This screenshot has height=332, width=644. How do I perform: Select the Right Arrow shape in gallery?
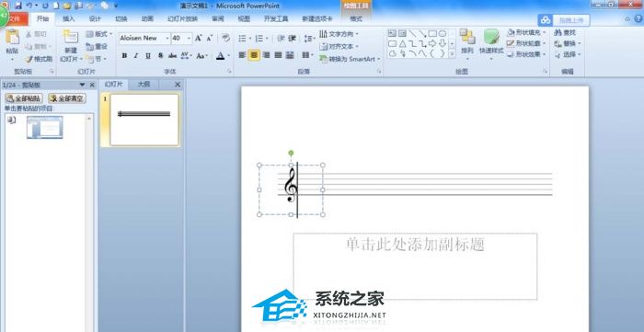coord(432,43)
